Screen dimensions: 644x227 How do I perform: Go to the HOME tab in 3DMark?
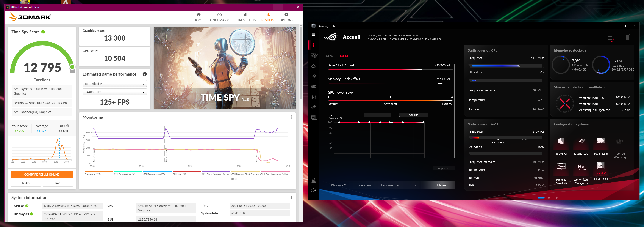[198, 17]
